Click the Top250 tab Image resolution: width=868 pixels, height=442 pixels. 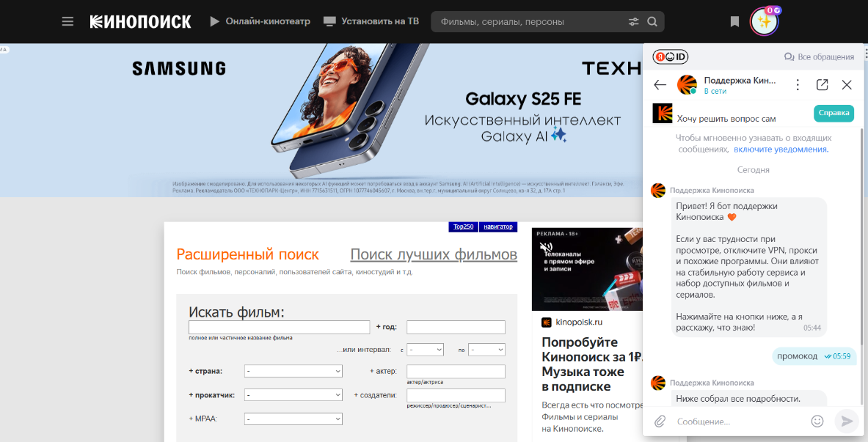463,226
